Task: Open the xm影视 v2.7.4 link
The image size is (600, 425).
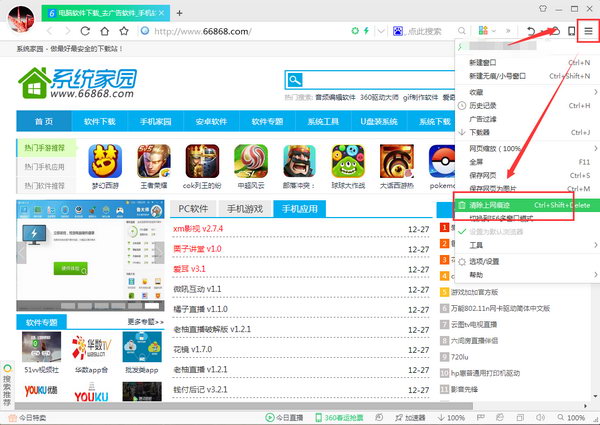Action: pyautogui.click(x=198, y=229)
